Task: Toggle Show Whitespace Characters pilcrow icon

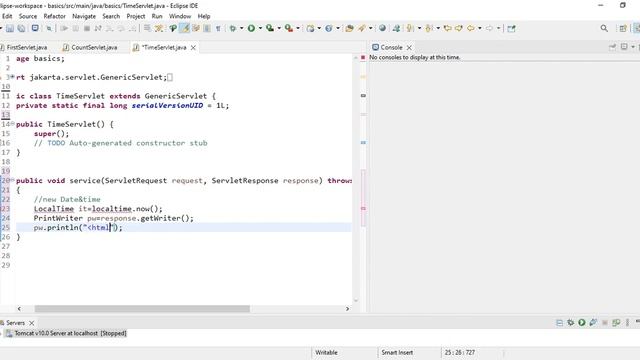Action: (x=218, y=28)
